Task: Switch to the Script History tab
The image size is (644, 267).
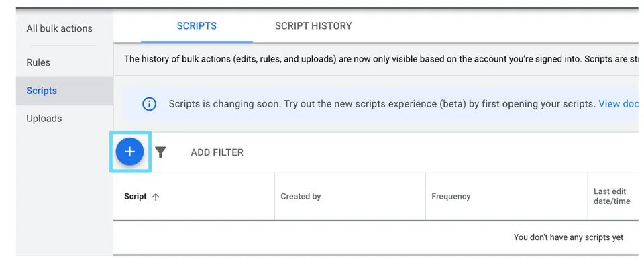Action: 313,26
